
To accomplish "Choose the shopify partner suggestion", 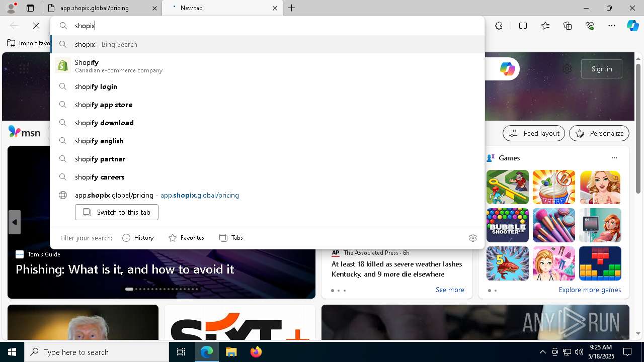I will pyautogui.click(x=267, y=159).
